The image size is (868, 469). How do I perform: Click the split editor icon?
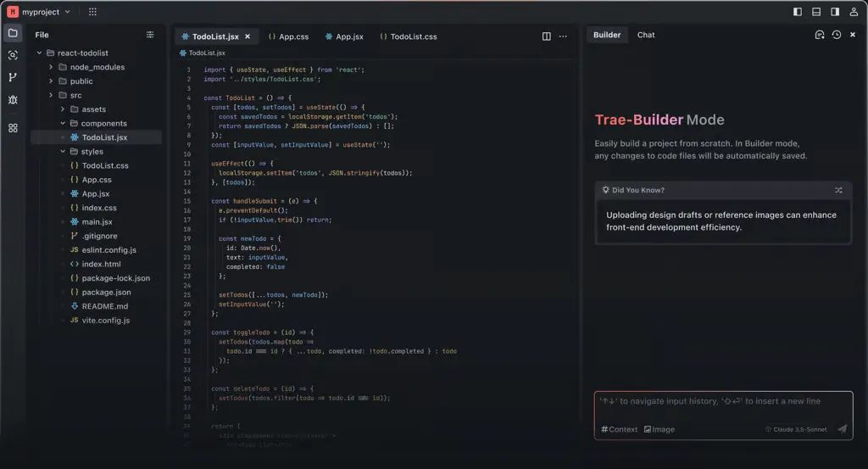(x=546, y=36)
